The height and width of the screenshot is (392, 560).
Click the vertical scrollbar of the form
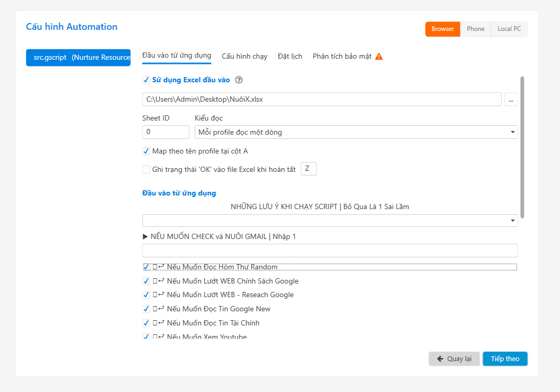[522, 147]
